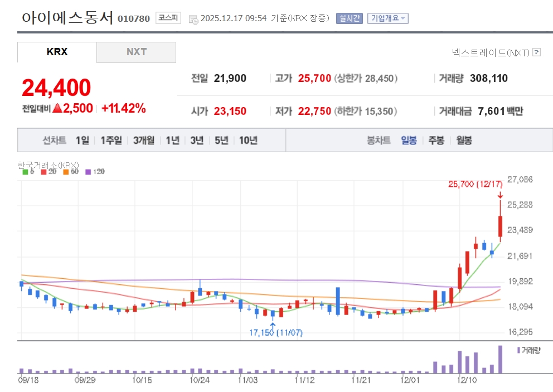This screenshot has height=392, width=553.
Task: Select the 1주일 line chart period
Action: pos(111,141)
